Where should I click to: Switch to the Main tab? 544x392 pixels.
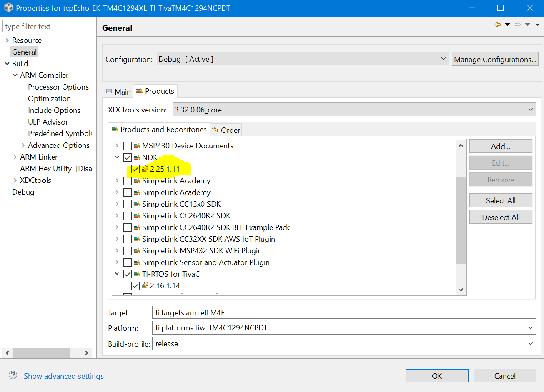tap(118, 92)
